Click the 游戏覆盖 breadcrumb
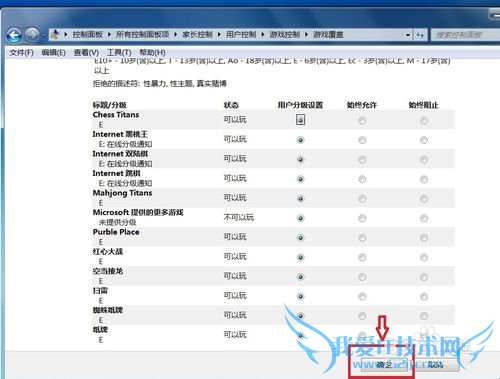Screen dimensions: 500x379 [x=328, y=35]
